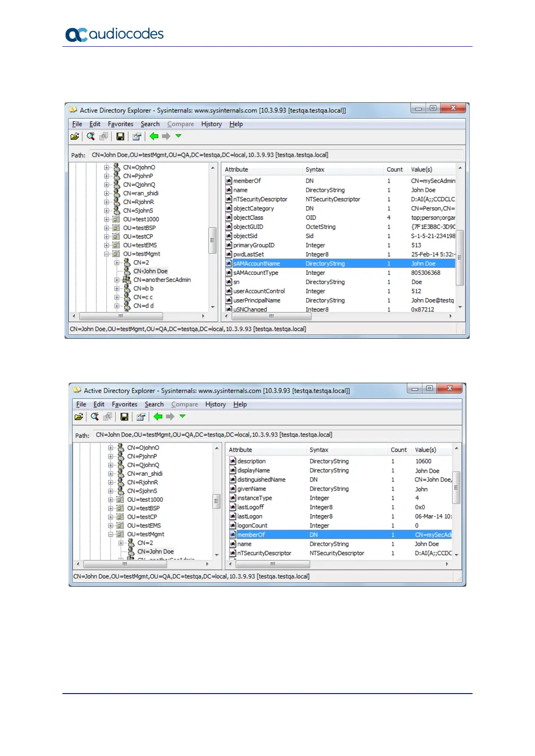The height and width of the screenshot is (756, 535).
Task: Click the Properties icon in the lower window toolbar
Action: pyautogui.click(x=141, y=417)
